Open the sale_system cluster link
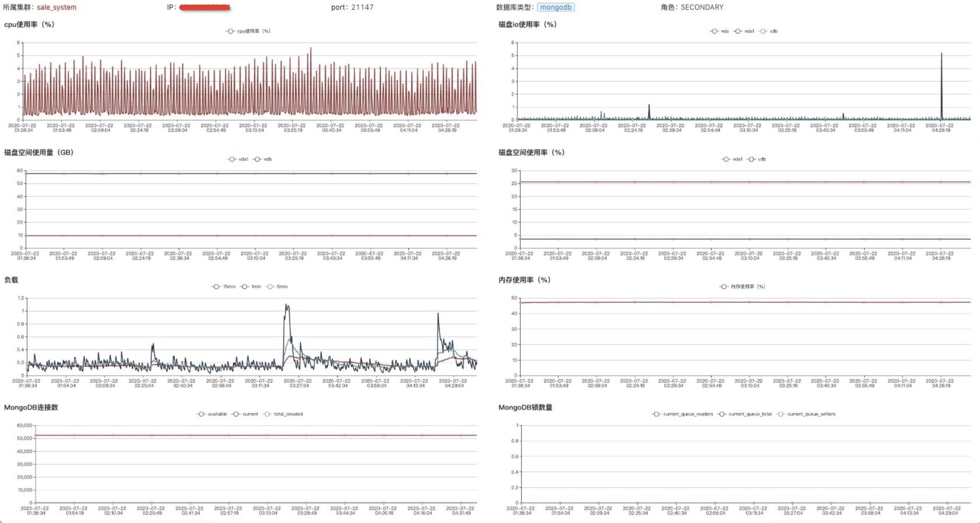Viewport: 980px width, 523px height. [56, 7]
